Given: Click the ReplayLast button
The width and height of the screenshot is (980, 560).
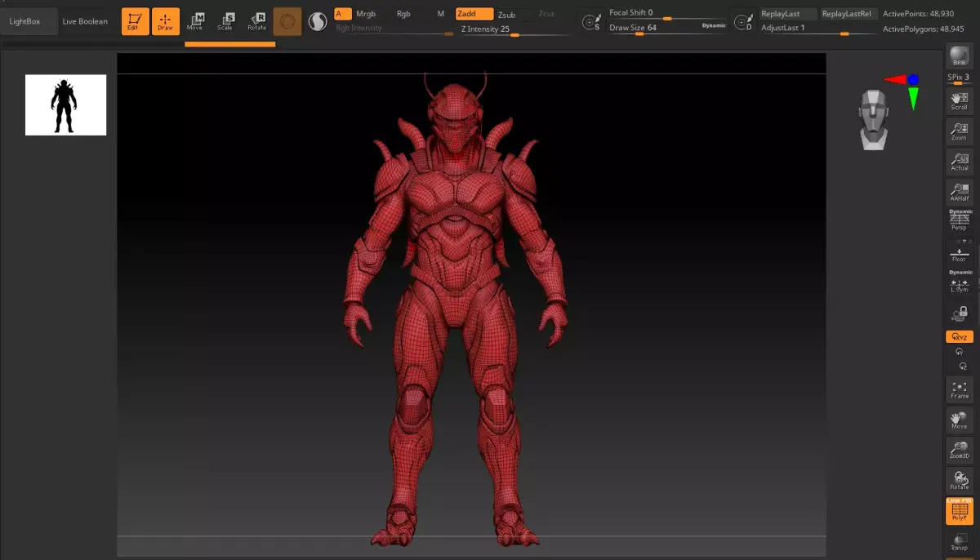Looking at the screenshot, I should pos(788,14).
